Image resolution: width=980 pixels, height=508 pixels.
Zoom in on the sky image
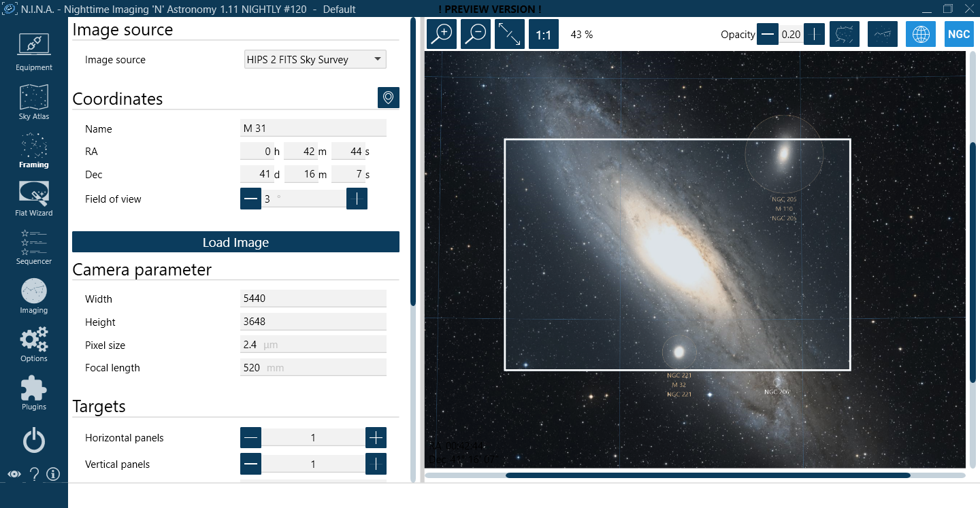442,34
